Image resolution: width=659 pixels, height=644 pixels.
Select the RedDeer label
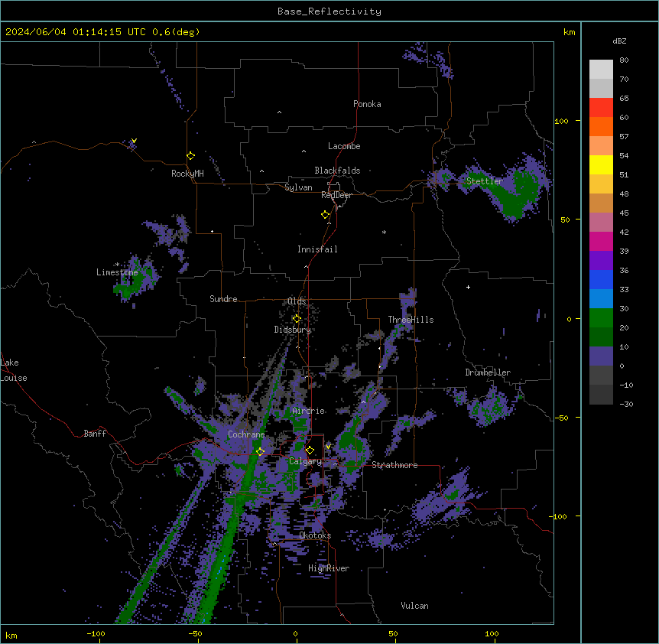(x=336, y=195)
